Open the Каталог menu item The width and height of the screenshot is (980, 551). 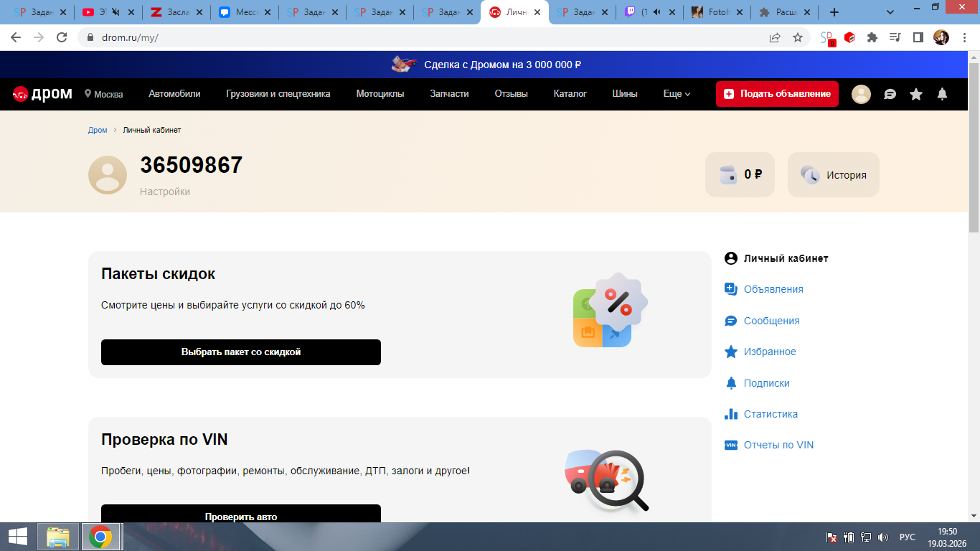(x=570, y=94)
